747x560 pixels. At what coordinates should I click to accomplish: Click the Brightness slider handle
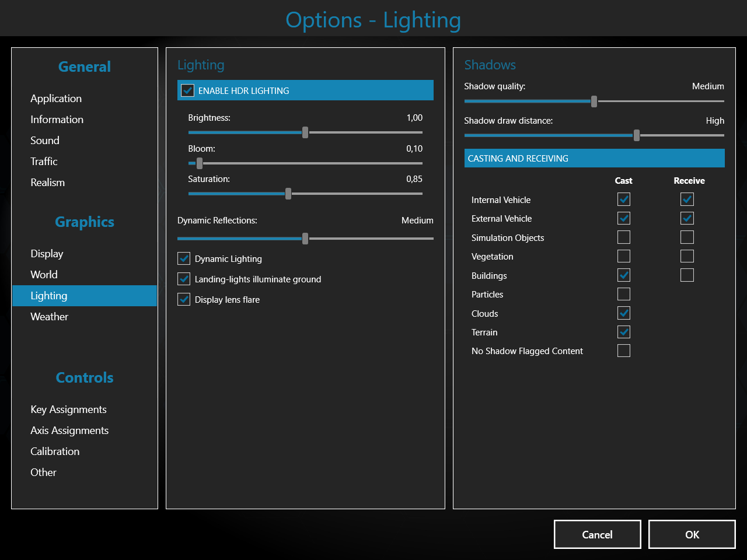click(x=305, y=132)
